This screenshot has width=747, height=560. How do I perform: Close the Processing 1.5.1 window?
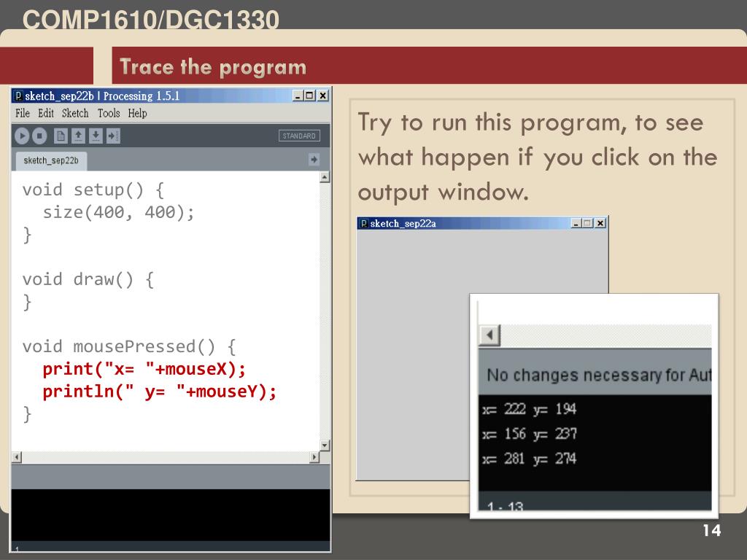(x=322, y=96)
